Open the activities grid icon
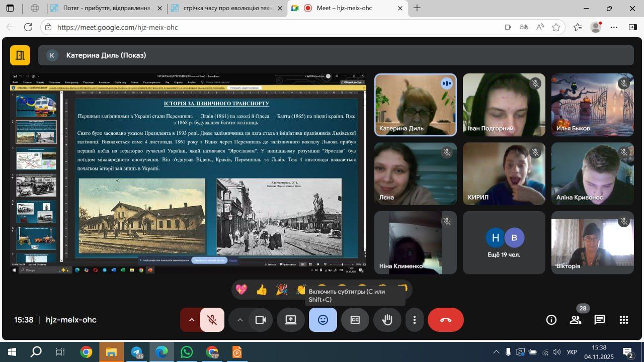 (624, 320)
